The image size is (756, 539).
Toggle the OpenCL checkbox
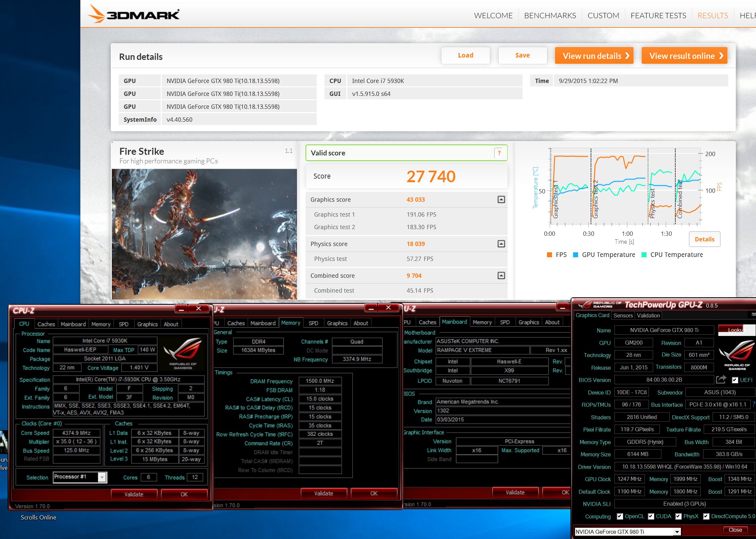620,517
